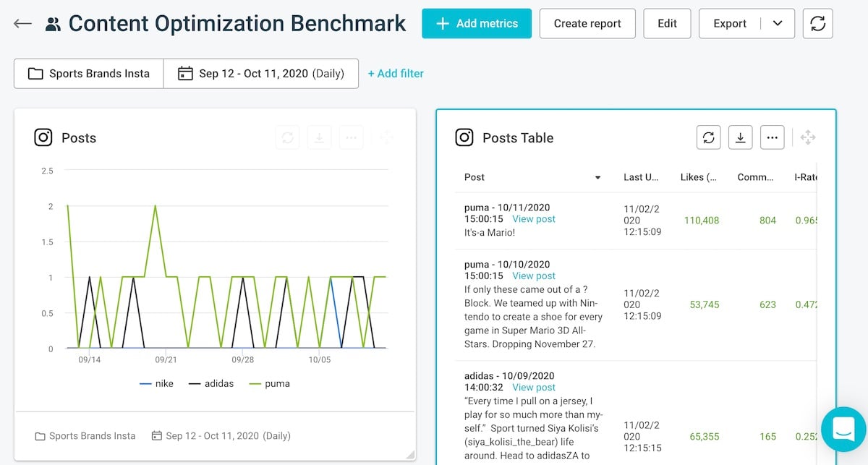868x465 pixels.
Task: Click the comments value 623
Action: click(767, 304)
